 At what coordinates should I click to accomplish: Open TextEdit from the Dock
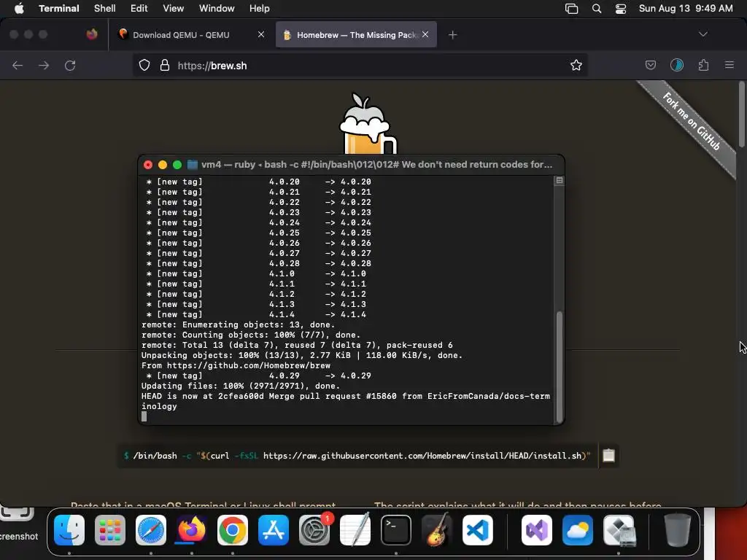coord(355,530)
